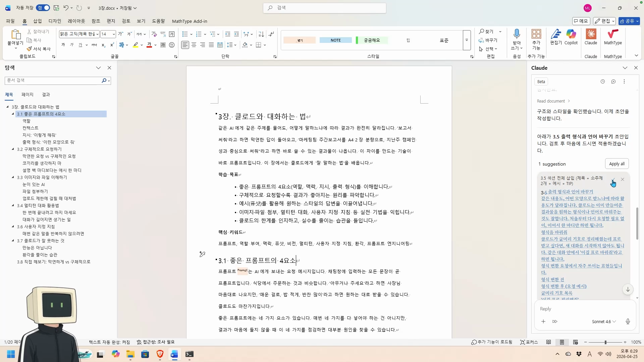This screenshot has width=644, height=362.
Task: Open the 레이아웃 ribbon tab
Action: (x=76, y=21)
